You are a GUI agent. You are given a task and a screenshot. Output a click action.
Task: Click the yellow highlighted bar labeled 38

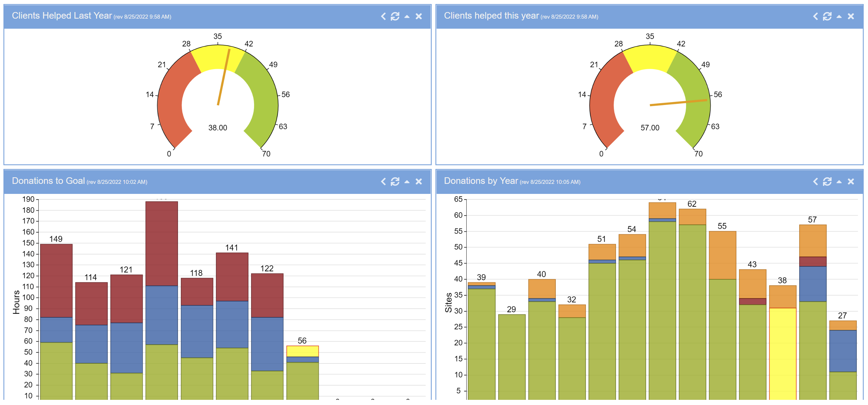(x=783, y=354)
